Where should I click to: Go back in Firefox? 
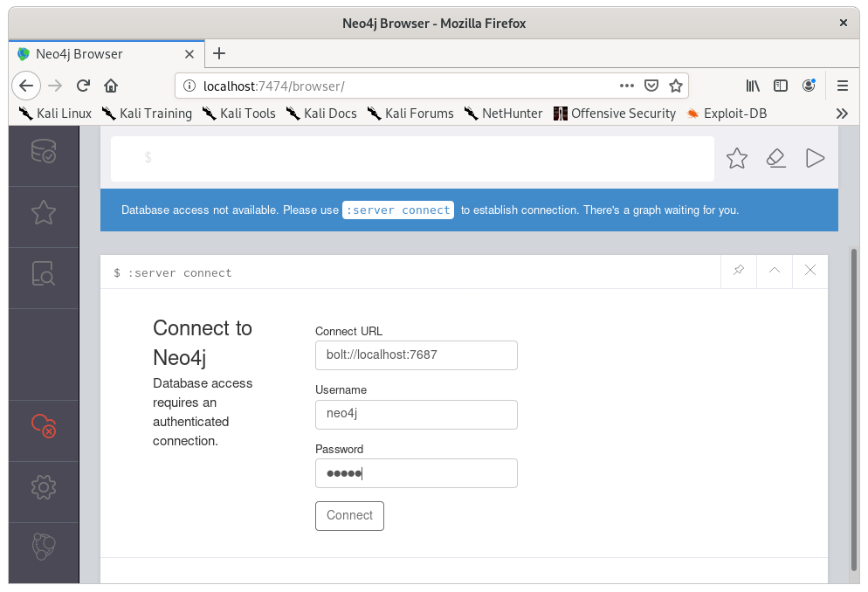(26, 86)
